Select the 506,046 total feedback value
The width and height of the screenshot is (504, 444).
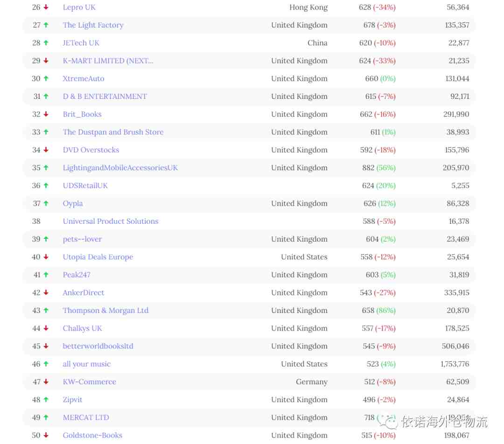point(455,346)
